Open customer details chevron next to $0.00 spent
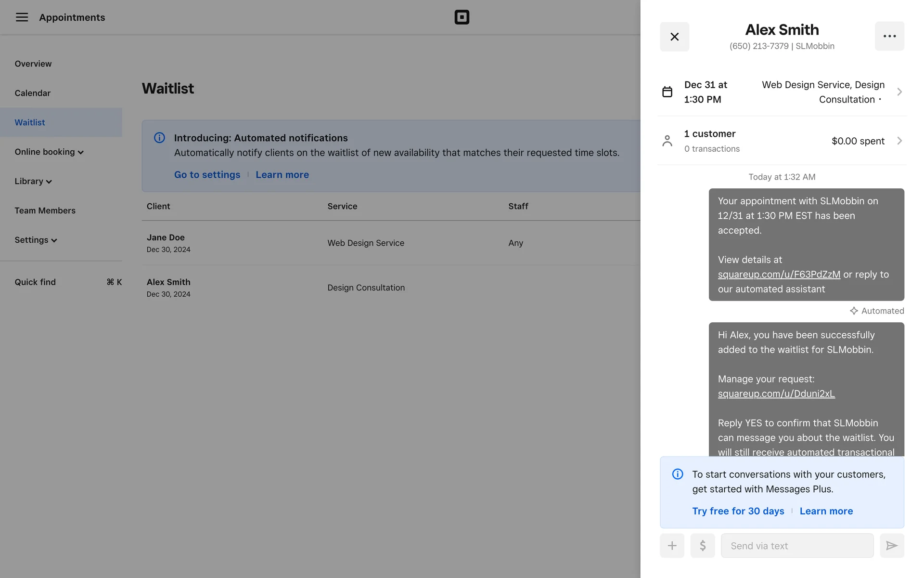 click(x=899, y=141)
